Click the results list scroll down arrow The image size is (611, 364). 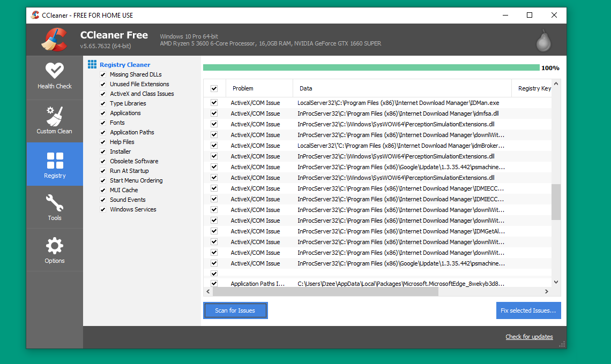pyautogui.click(x=556, y=282)
